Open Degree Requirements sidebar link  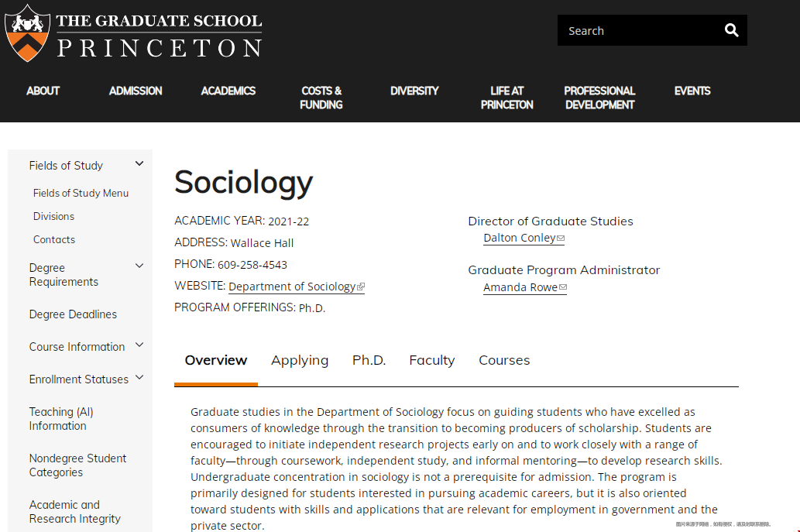point(64,275)
